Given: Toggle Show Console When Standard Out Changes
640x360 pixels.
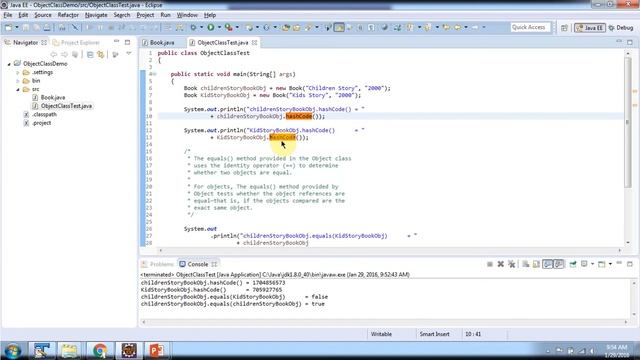Looking at the screenshot, I should [x=547, y=264].
